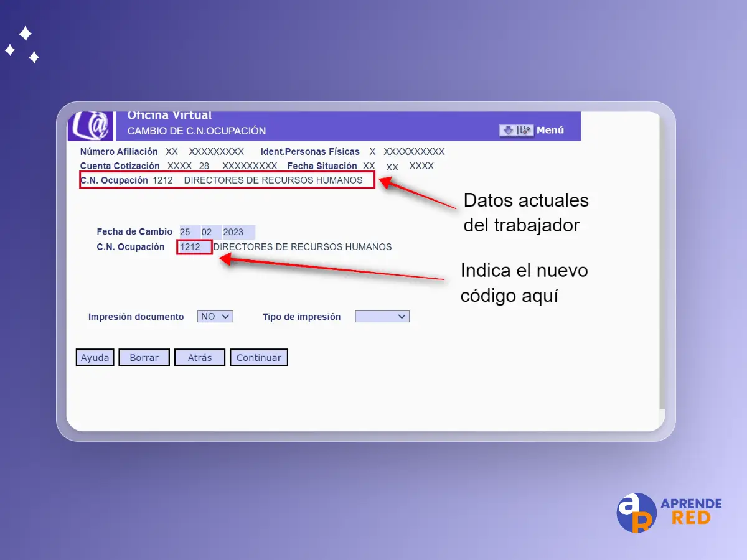Screen dimensions: 747x560
Task: Open the Tipo de impresión dropdown
Action: [x=382, y=316]
